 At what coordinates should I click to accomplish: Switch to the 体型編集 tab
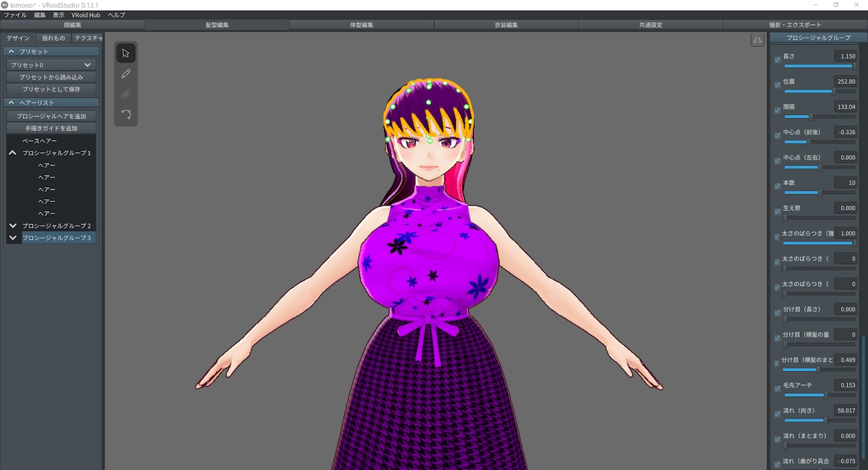(361, 25)
